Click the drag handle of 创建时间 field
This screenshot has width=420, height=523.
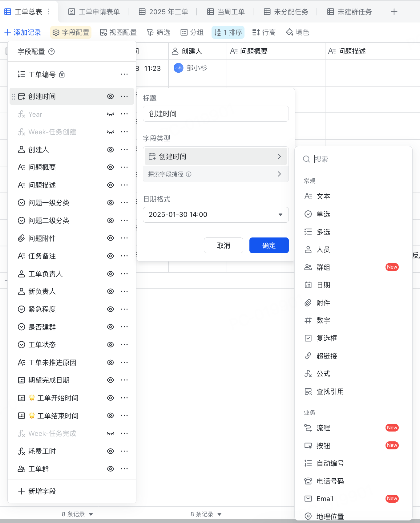click(x=13, y=97)
